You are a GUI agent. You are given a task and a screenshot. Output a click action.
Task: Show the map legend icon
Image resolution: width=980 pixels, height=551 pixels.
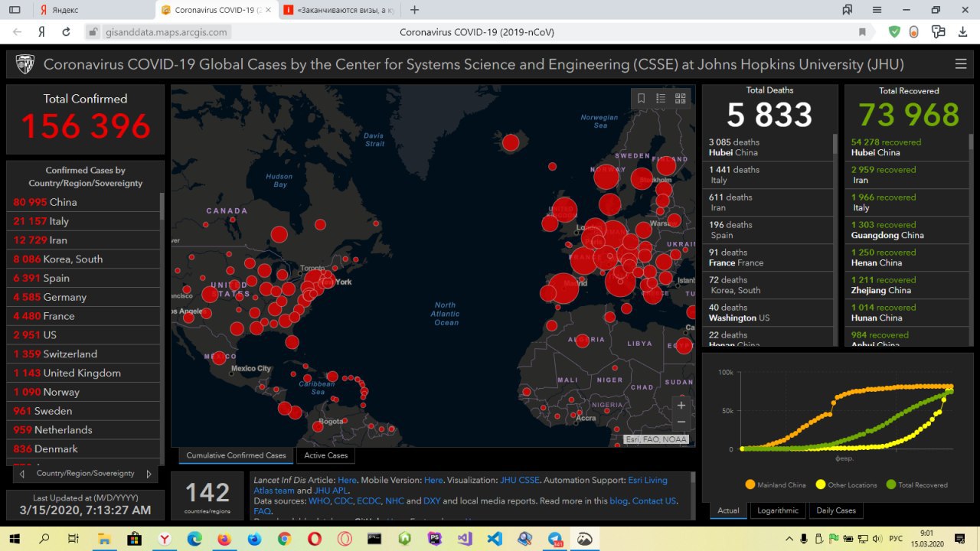tap(661, 98)
